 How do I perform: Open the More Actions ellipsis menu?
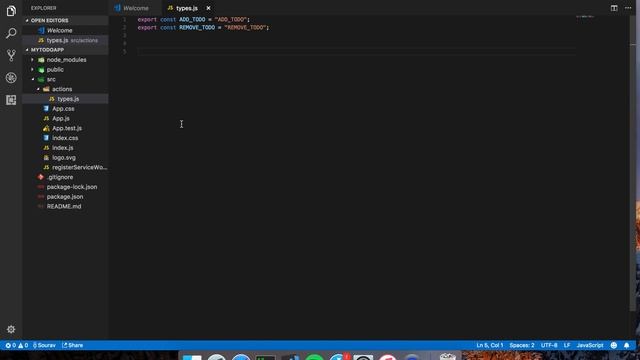coord(628,8)
